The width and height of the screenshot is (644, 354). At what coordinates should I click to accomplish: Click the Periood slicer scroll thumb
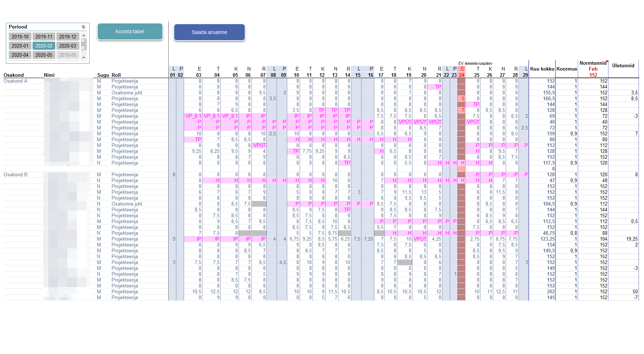tap(84, 45)
